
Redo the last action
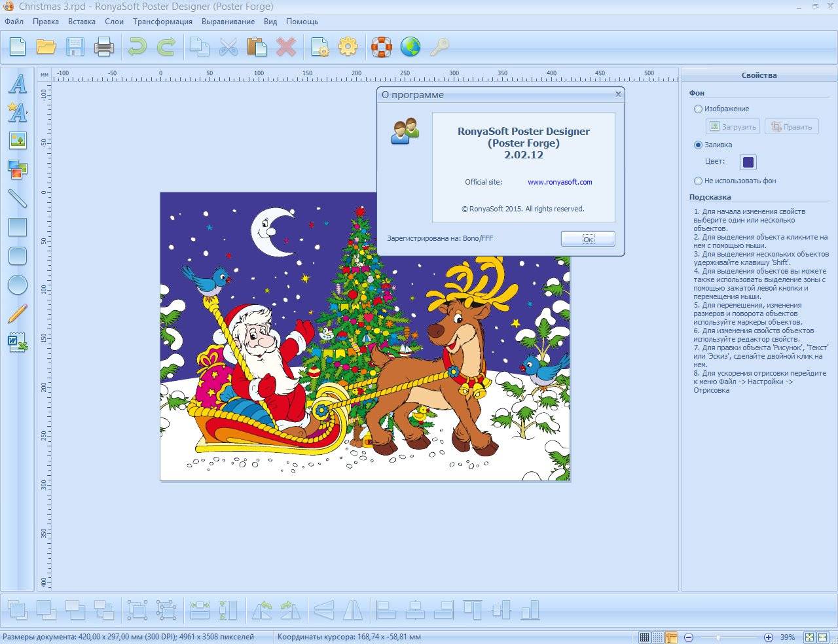166,46
